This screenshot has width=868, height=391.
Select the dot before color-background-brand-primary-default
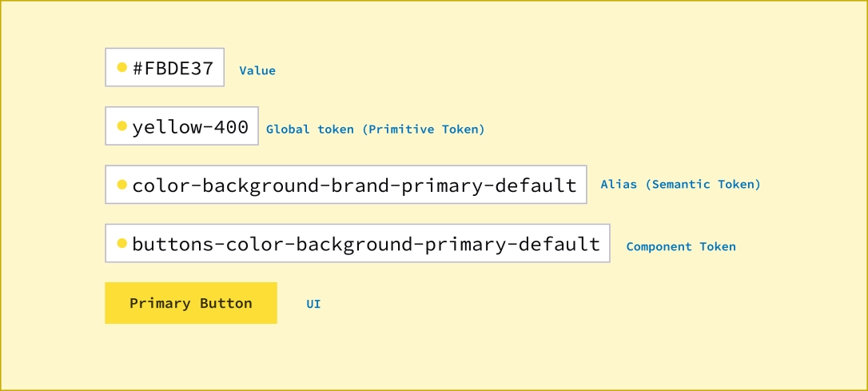[122, 185]
